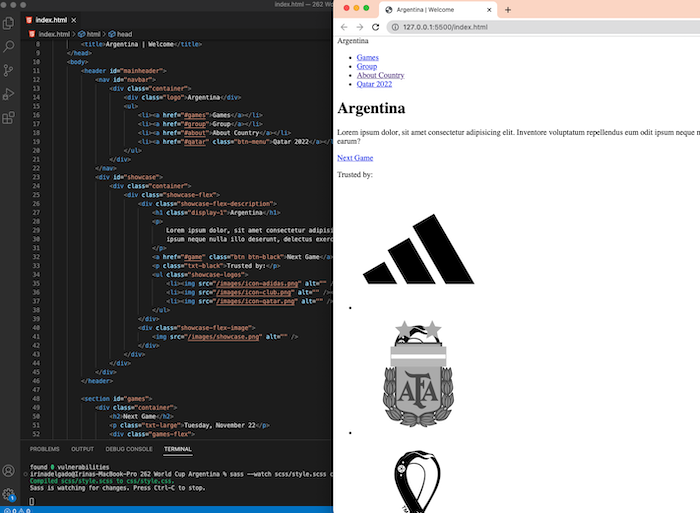Click the Qatar 2022 emblem image

(417, 481)
